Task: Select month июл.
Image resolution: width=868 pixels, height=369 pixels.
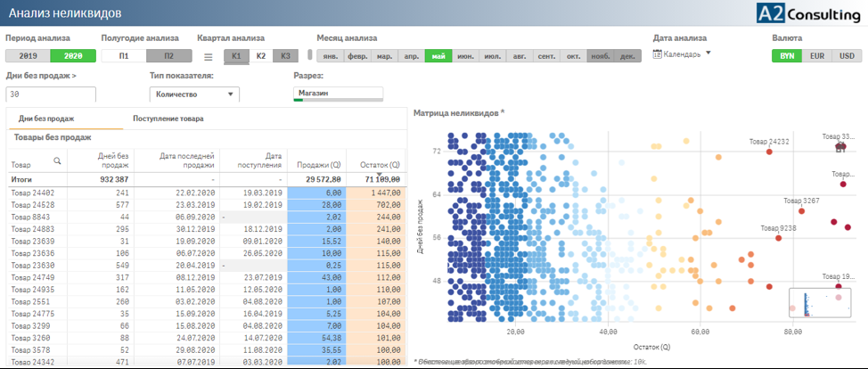Action: click(x=493, y=56)
